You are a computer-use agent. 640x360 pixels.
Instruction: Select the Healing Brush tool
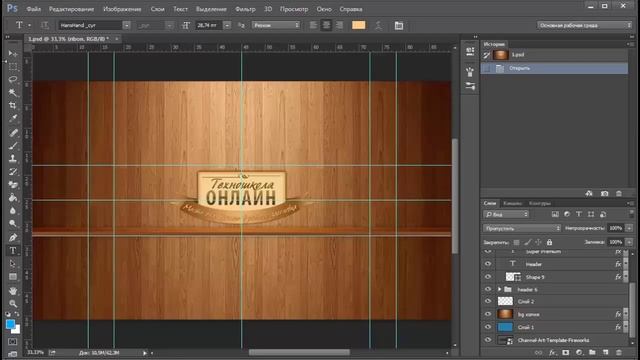pyautogui.click(x=13, y=132)
